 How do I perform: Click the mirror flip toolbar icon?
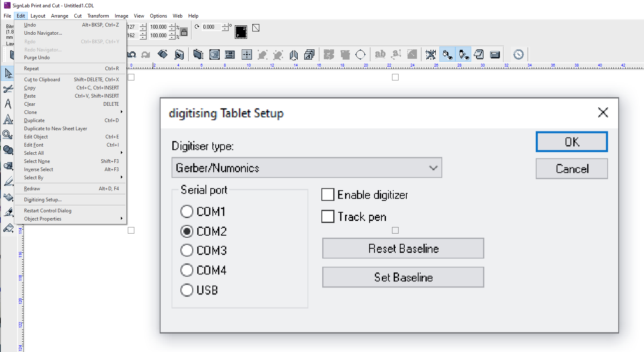294,54
